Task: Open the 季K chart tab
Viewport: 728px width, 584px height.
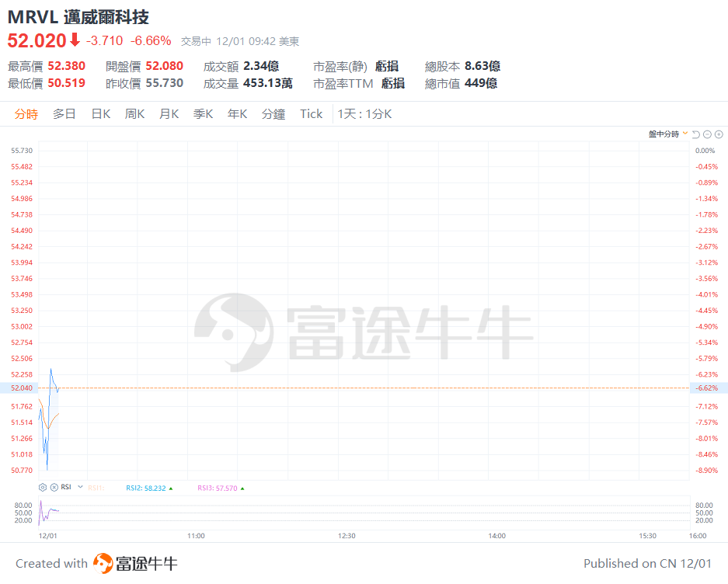Action: (204, 114)
